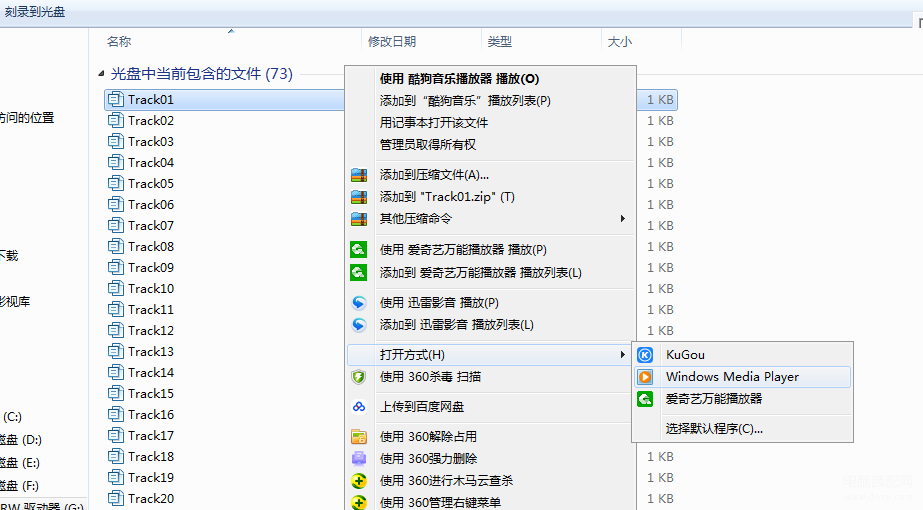Screen dimensions: 923x510
Task: Click the iQiyi icon beside 使用 爱奇艺万能播放器 播放
Action: 358,250
